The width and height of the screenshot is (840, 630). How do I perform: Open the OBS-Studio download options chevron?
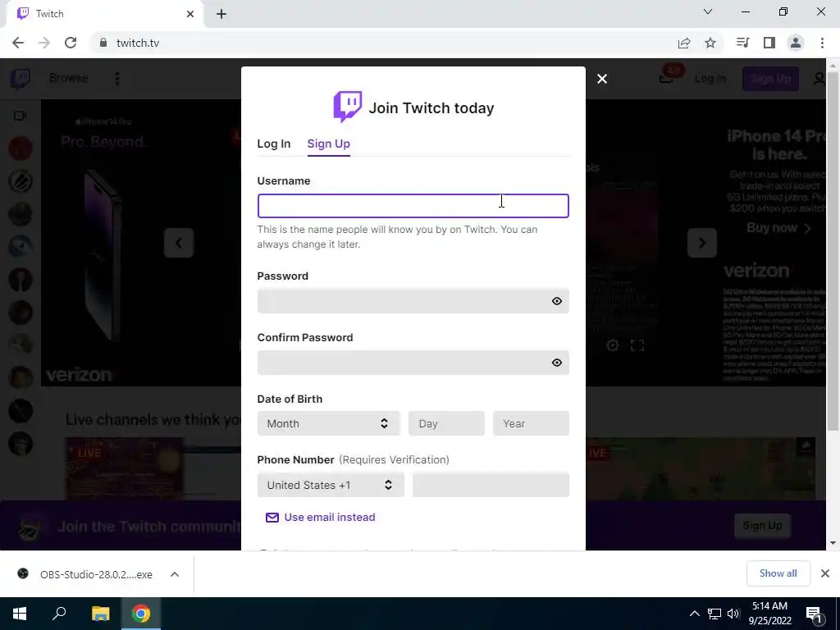coord(175,574)
